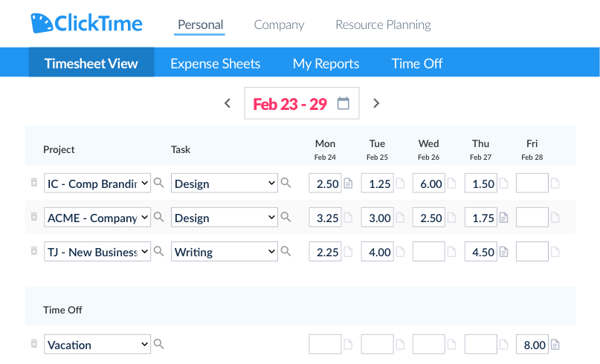The width and height of the screenshot is (600, 364).
Task: Go to Resource Planning section
Action: click(383, 25)
